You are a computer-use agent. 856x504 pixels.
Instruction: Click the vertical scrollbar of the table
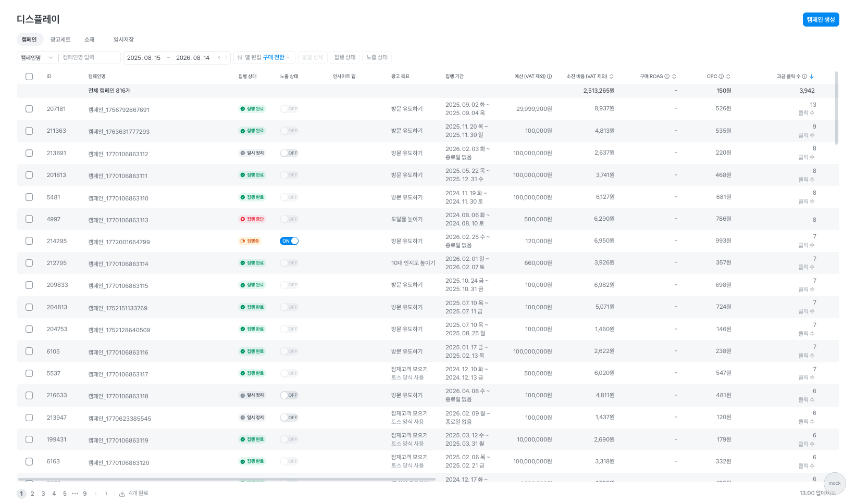[x=837, y=108]
